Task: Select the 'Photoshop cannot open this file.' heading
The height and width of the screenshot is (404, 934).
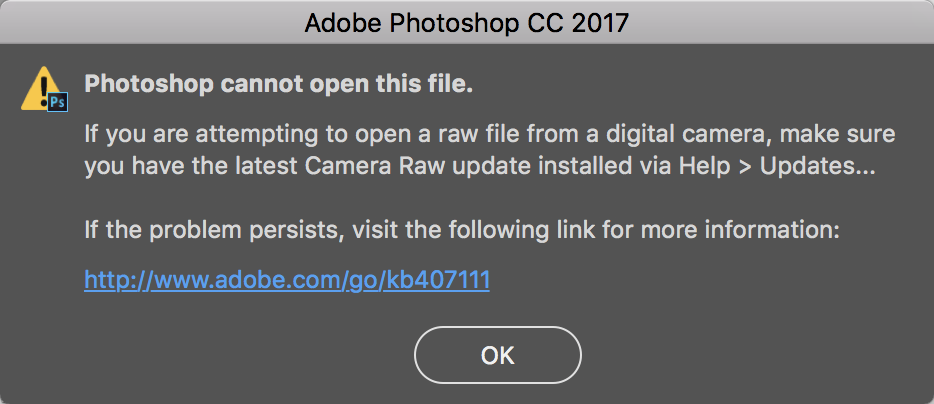Action: [279, 84]
